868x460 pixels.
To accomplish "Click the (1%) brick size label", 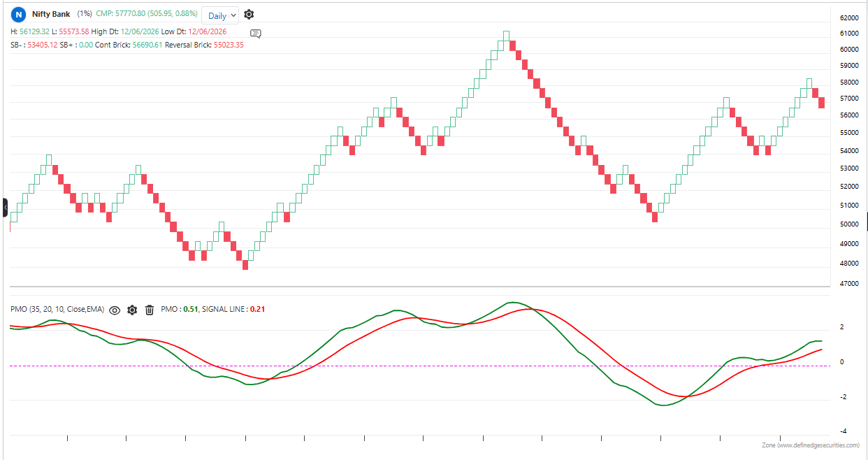I will (x=84, y=14).
